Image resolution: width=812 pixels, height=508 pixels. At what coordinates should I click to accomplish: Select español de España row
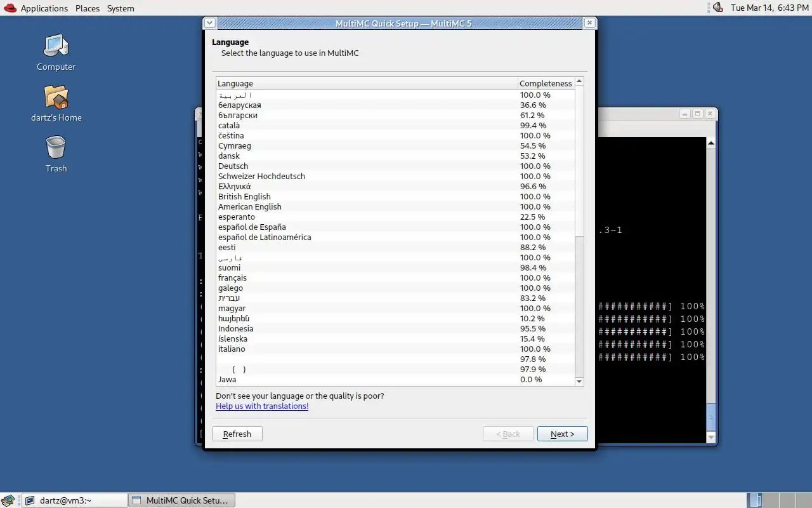(x=395, y=227)
